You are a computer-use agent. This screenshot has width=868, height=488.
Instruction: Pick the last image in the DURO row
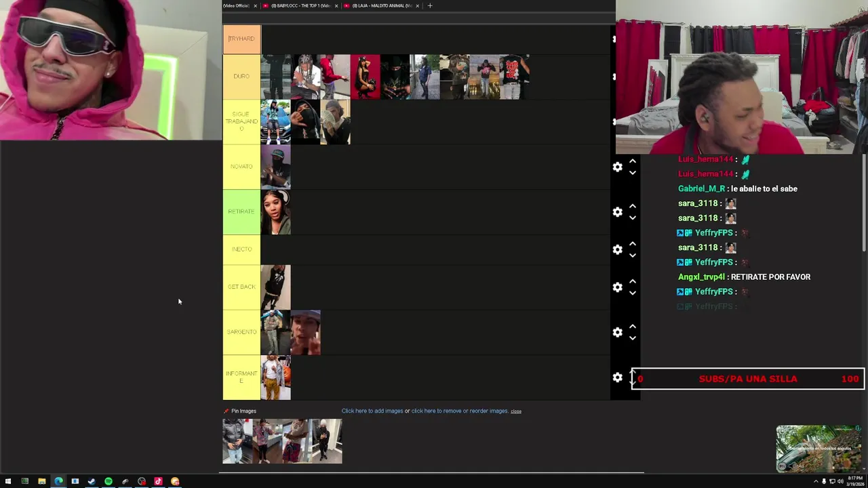(514, 77)
